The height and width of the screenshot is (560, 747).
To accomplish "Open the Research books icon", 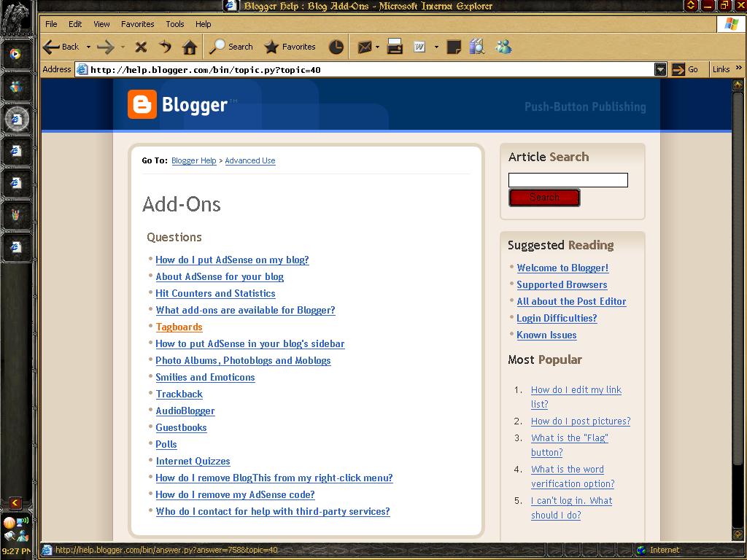I will coord(477,46).
